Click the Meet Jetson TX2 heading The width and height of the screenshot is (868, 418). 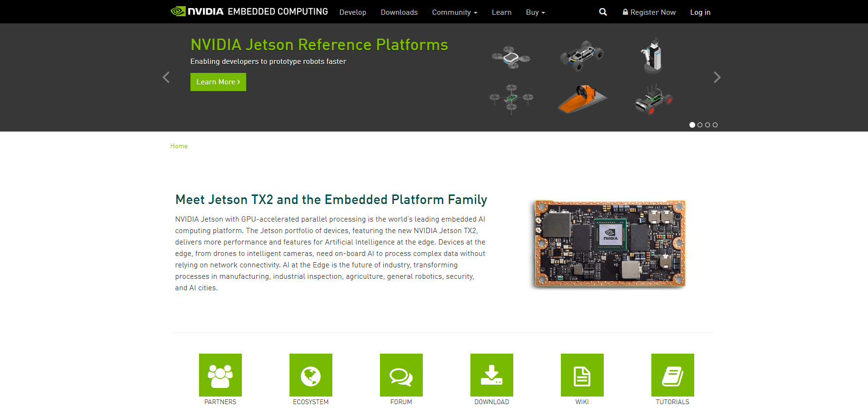click(x=331, y=200)
